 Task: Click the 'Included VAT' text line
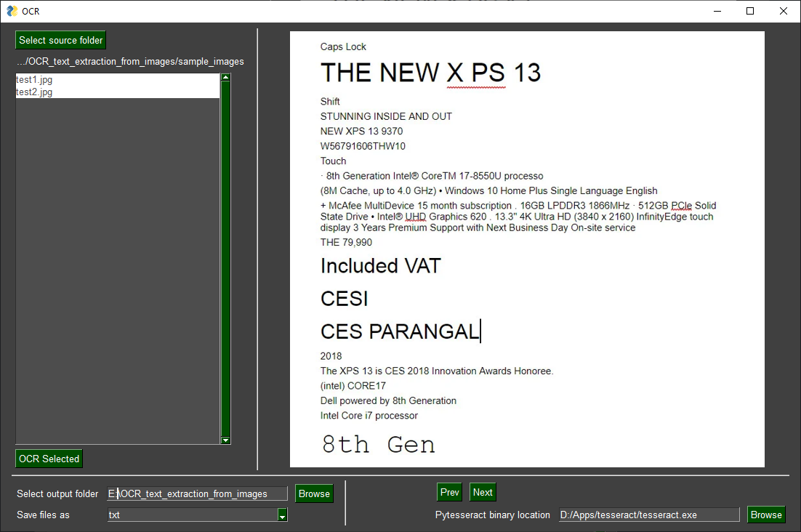(x=381, y=266)
